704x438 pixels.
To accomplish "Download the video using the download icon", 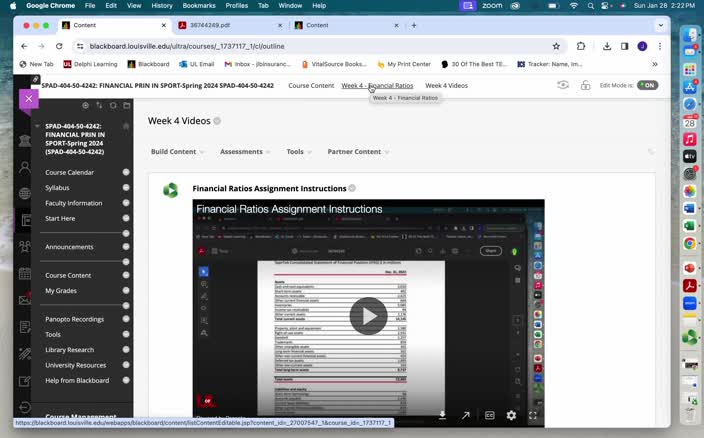I will pyautogui.click(x=442, y=415).
